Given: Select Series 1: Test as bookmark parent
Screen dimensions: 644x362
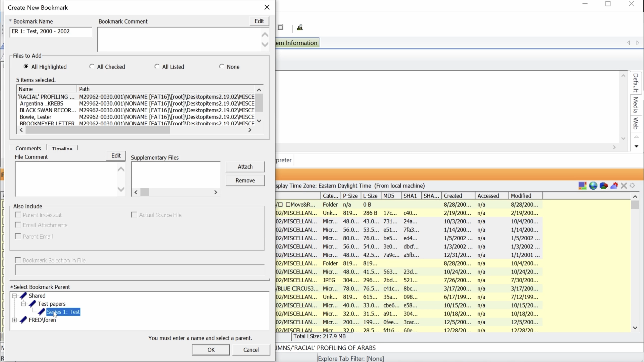Looking at the screenshot, I should [63, 312].
